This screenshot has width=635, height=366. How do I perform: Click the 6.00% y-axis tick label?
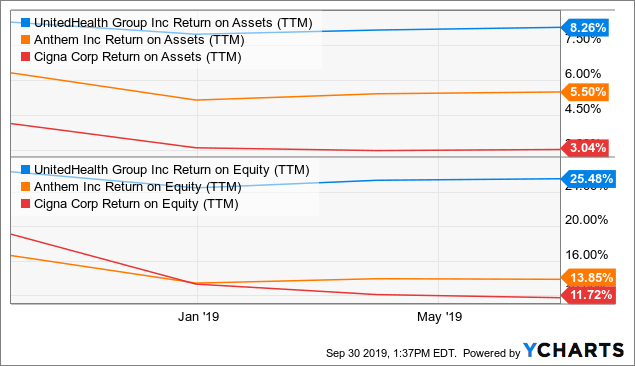coord(583,74)
